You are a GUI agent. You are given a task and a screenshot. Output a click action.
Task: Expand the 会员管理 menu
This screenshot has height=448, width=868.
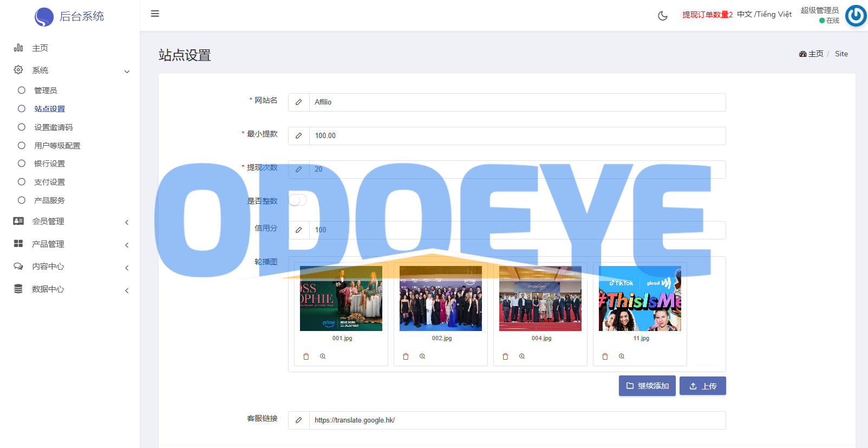point(70,222)
